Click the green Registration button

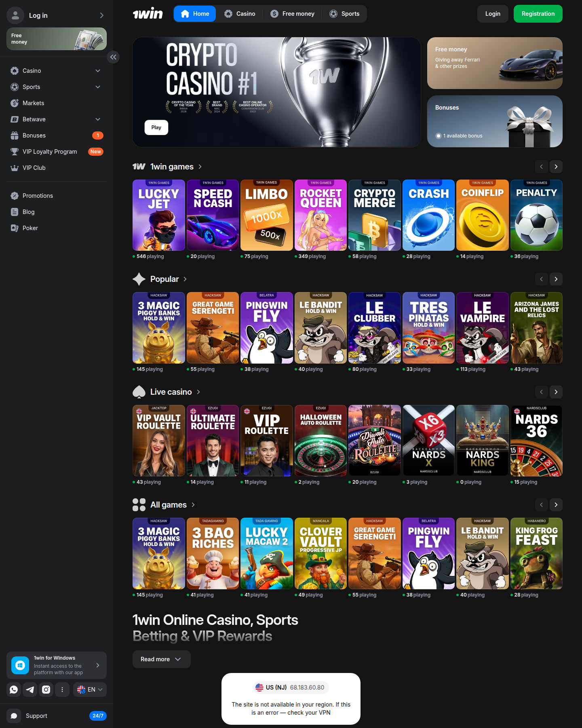538,14
